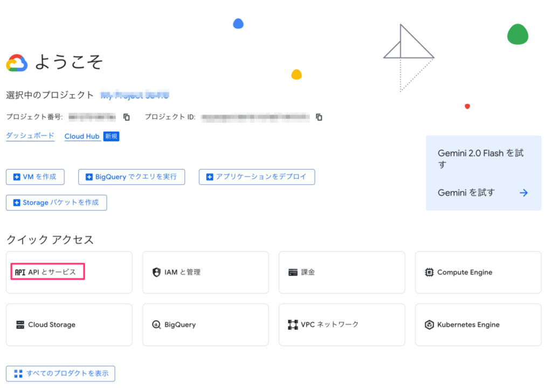Image resolution: width=552 pixels, height=392 pixels.
Task: Open the 課金 quick access card
Action: tap(342, 272)
